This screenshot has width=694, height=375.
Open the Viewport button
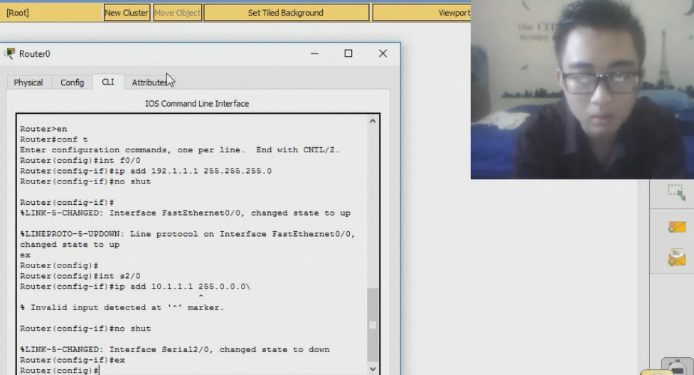(x=422, y=13)
